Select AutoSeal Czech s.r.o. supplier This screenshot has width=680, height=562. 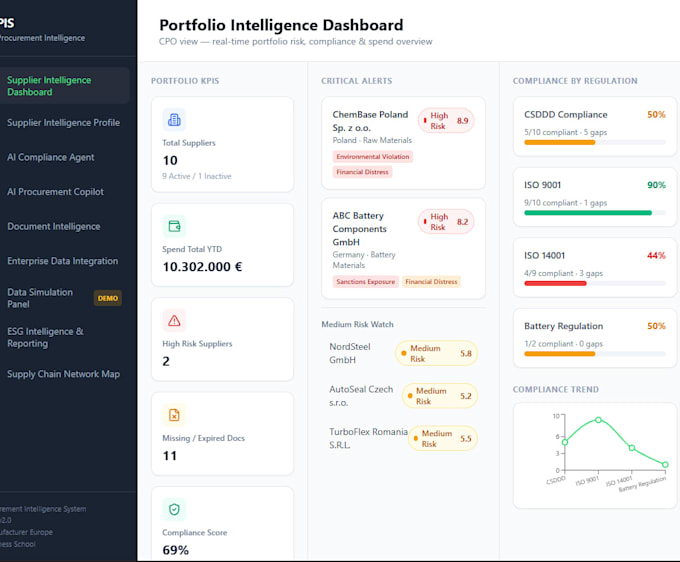click(x=361, y=395)
